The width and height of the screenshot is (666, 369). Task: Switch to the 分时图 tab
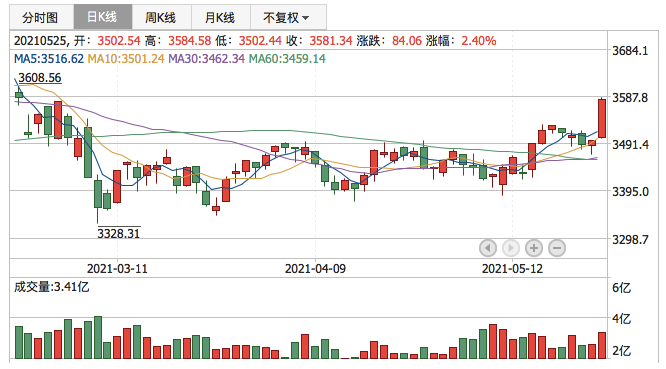click(x=42, y=17)
